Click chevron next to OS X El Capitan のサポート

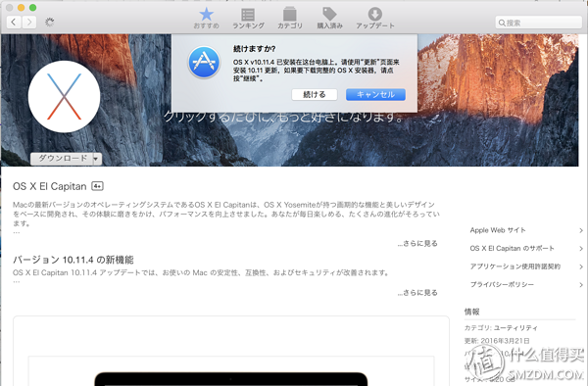pos(581,249)
